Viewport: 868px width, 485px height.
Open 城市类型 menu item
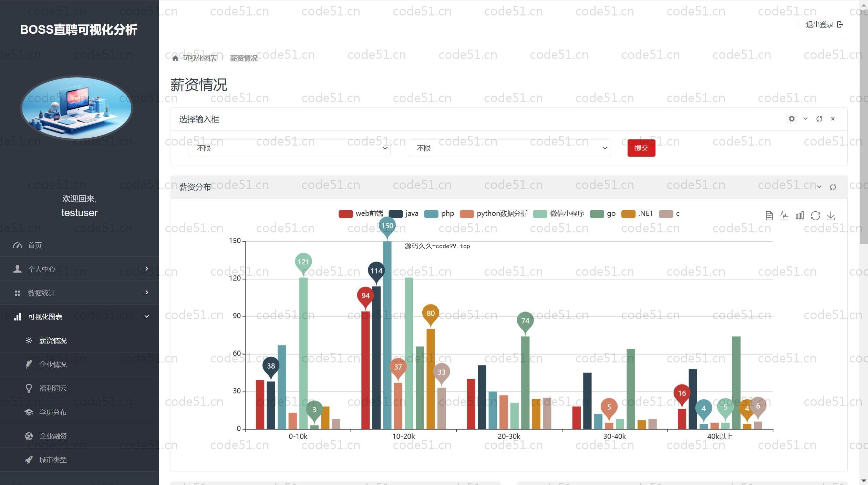coord(80,460)
